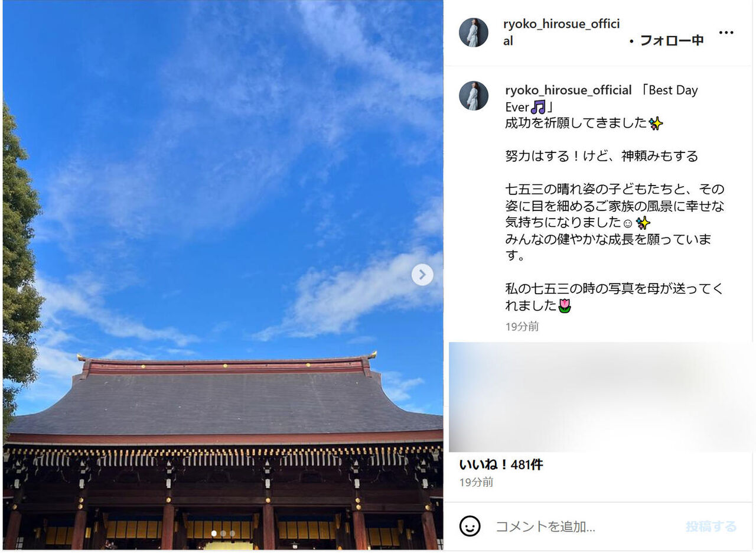Screen dimensions: 756x553
Task: Click the caption line 努力はする！けど、神頼みもする
Action: [602, 156]
